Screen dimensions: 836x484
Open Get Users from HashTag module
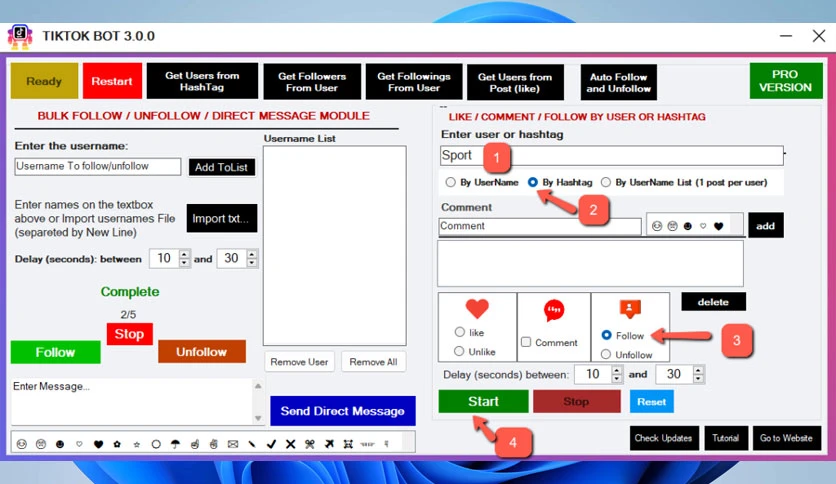202,81
